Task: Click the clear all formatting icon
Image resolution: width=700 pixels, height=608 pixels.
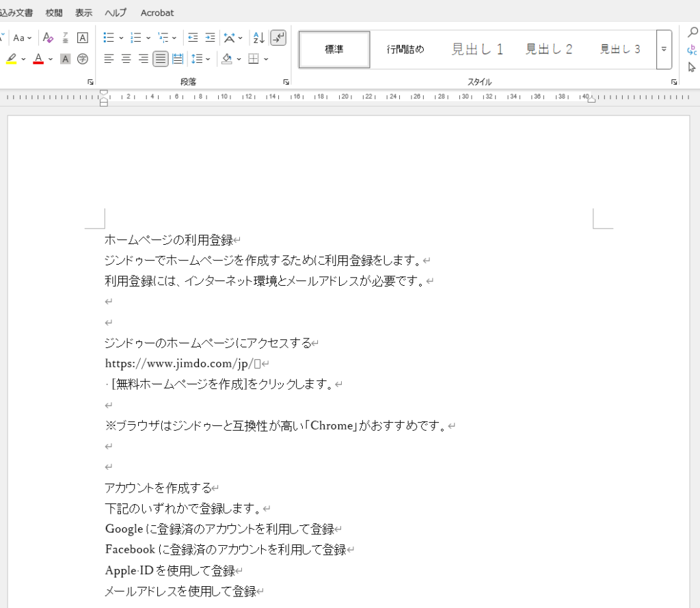Action: [48, 38]
